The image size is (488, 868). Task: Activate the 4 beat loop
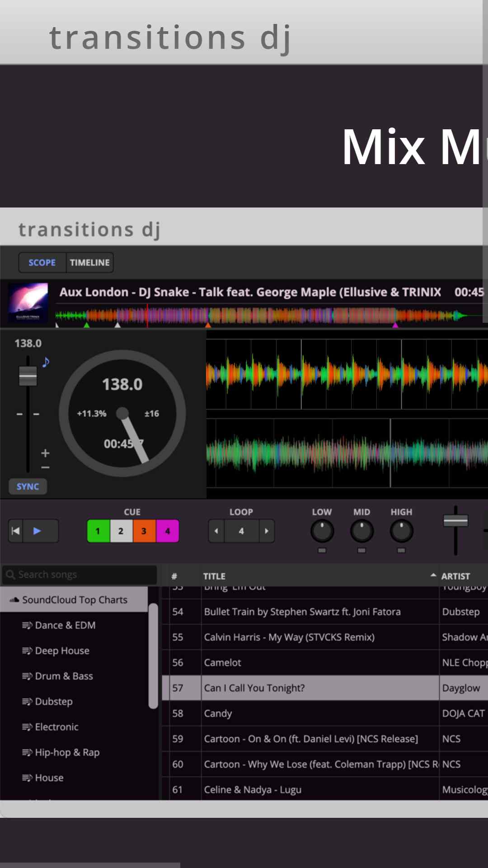(241, 531)
